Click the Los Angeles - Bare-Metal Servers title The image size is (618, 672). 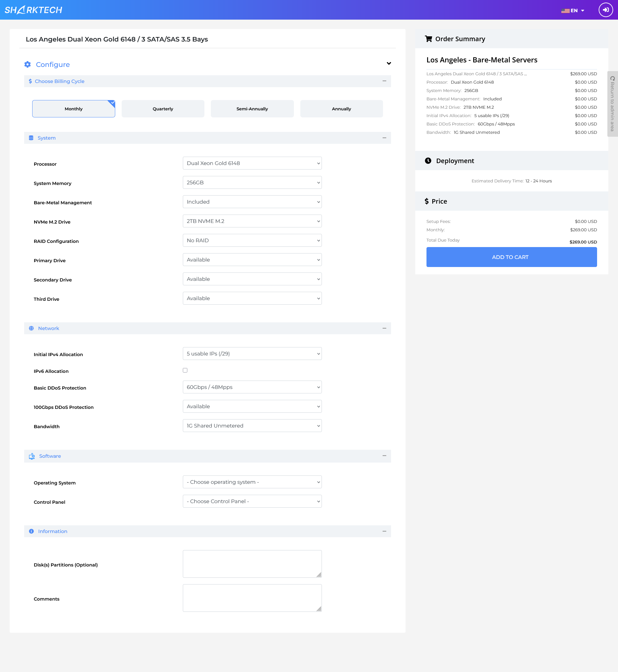click(x=482, y=60)
